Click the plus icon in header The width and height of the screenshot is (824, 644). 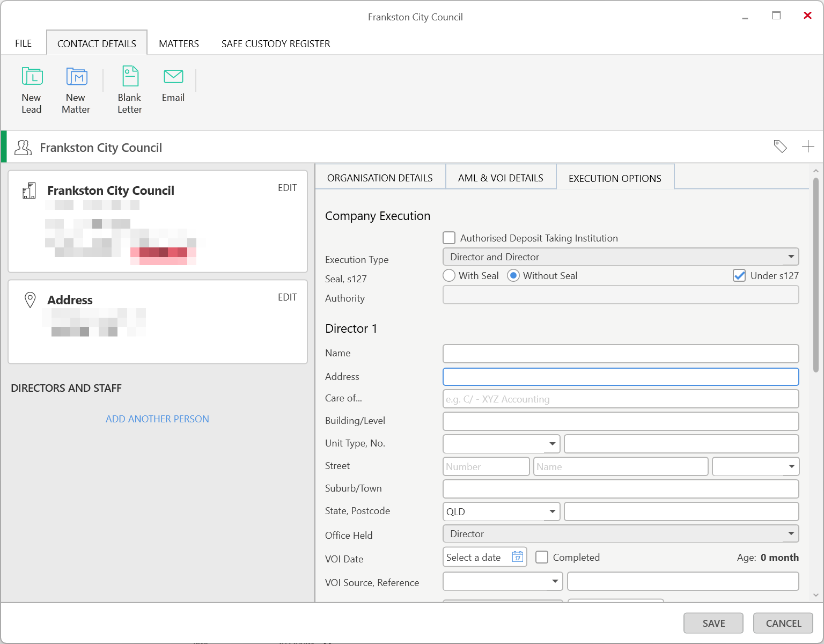coord(808,147)
